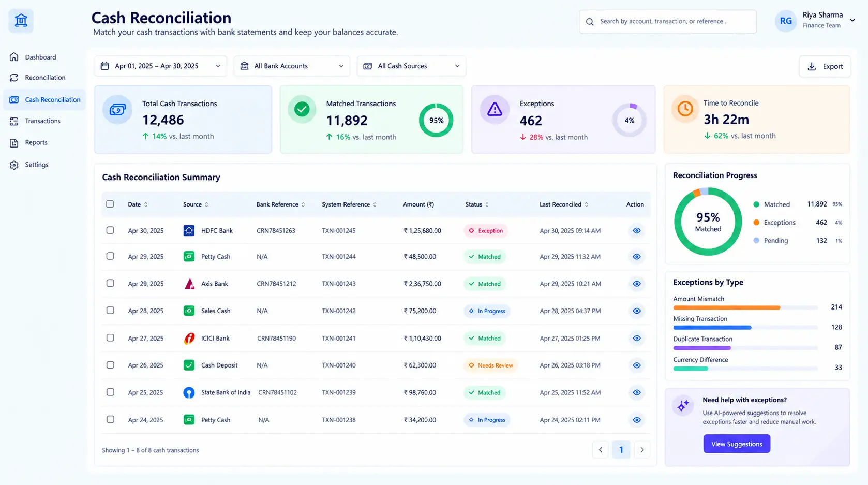Screen dimensions: 868x485
Task: Sort table by Date column arrows
Action: [146, 204]
